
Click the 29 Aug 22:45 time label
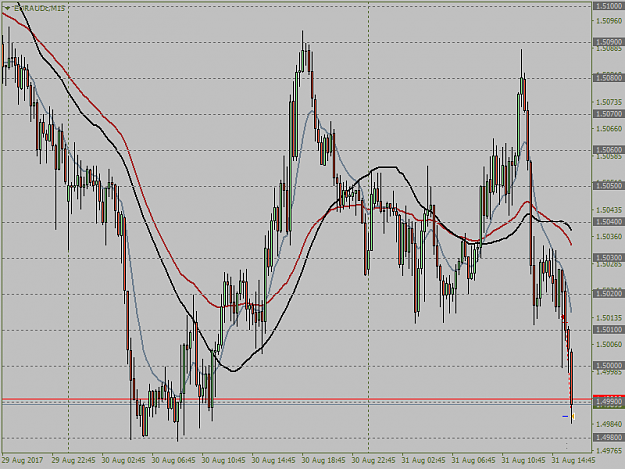(74, 460)
